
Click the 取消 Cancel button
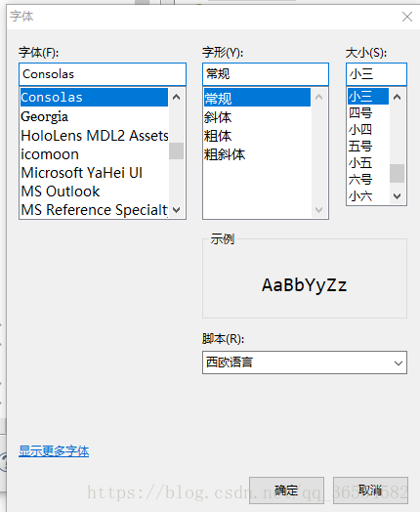pos(370,491)
